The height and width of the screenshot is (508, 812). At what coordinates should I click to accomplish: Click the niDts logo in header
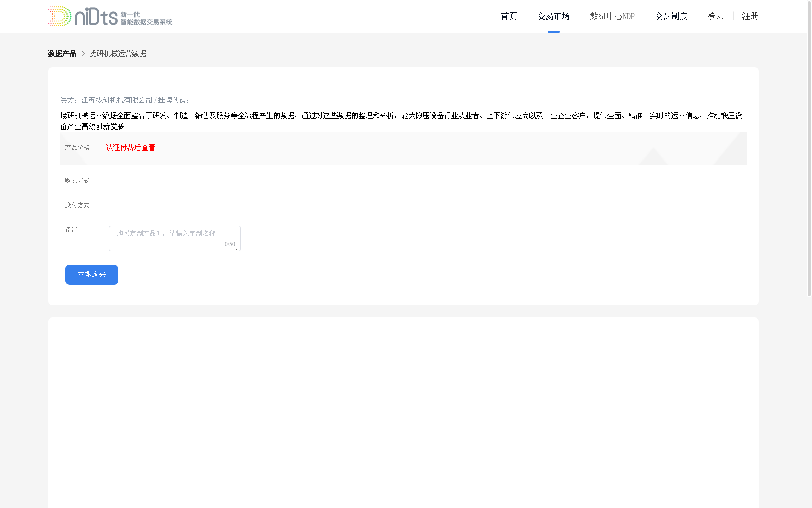(x=110, y=16)
